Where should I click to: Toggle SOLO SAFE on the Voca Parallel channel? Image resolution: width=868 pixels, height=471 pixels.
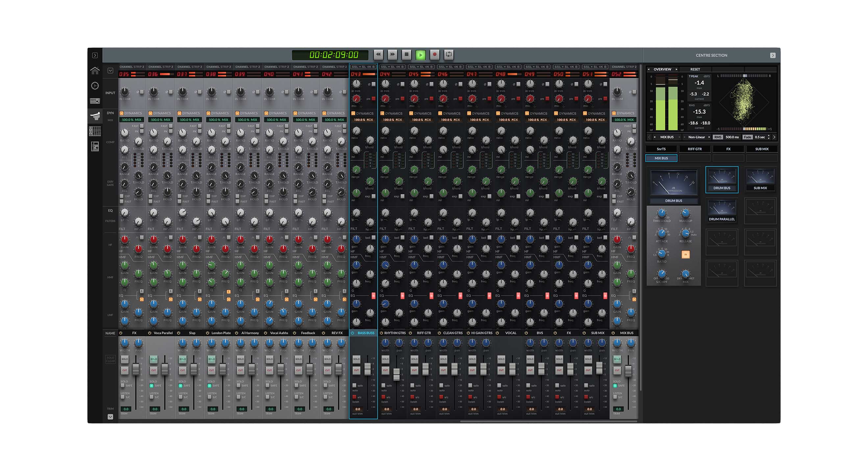click(x=152, y=385)
